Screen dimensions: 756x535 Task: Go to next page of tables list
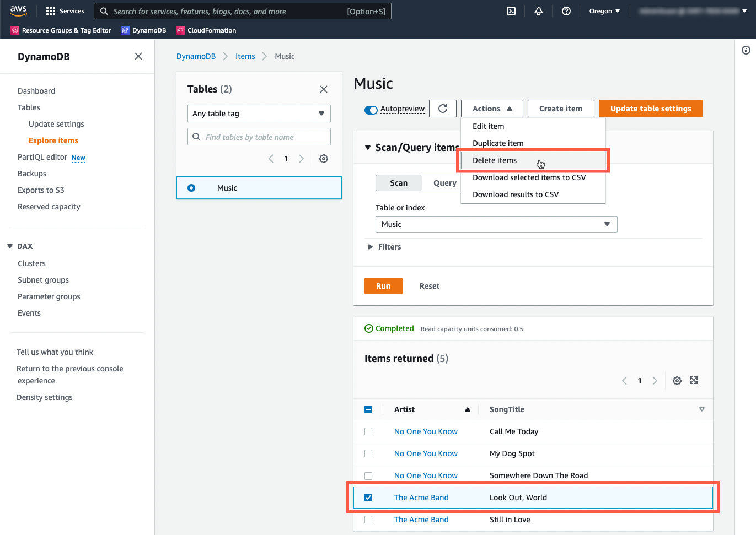[x=301, y=159]
